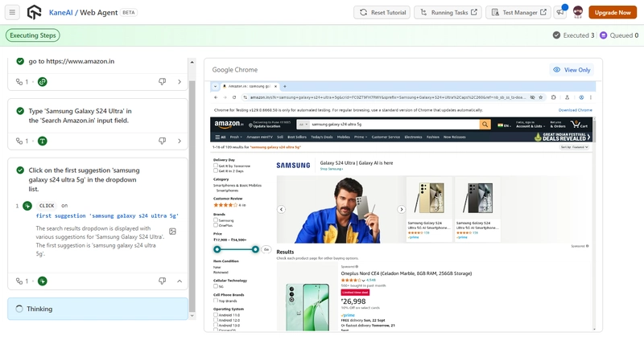This screenshot has width=644, height=361.
Task: Open the Account & Lists dropdown
Action: point(530,125)
